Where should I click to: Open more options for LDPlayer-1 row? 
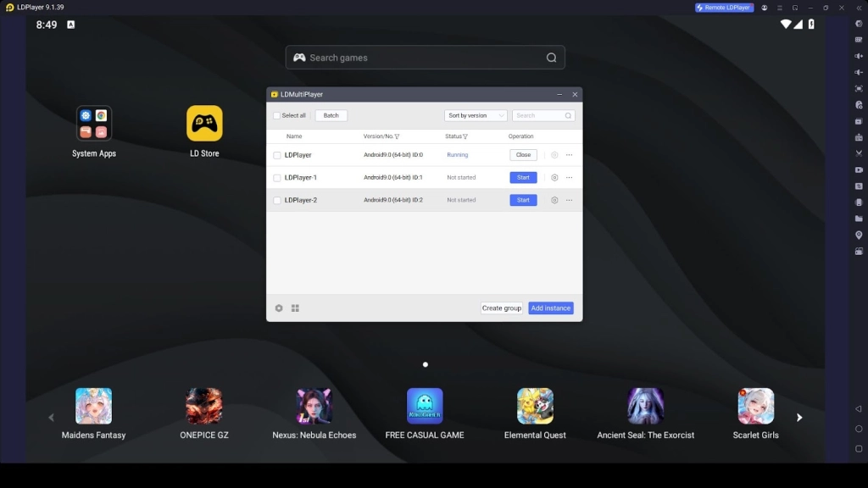pyautogui.click(x=569, y=178)
